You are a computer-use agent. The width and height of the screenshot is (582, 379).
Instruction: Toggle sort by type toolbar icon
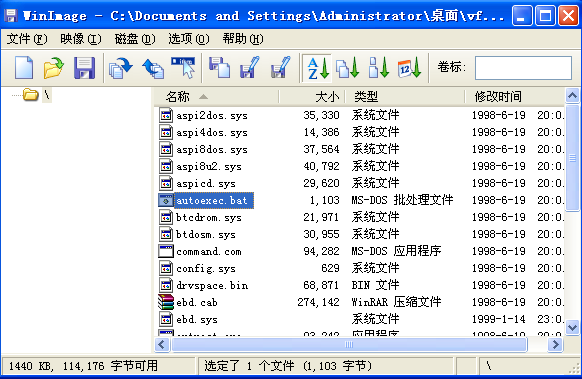coord(348,68)
